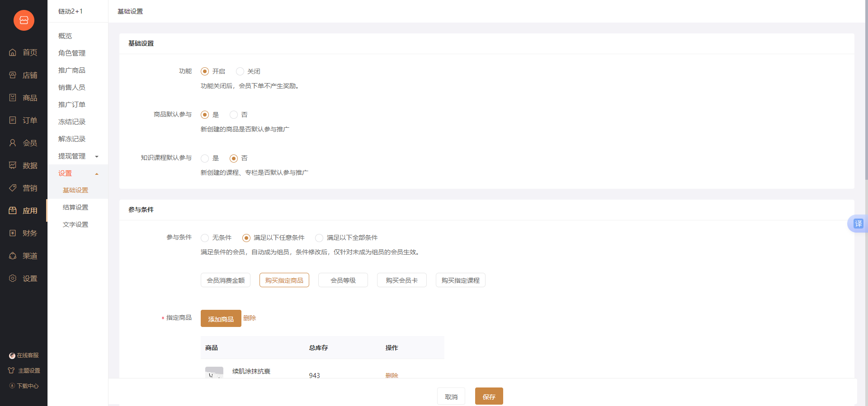Click the 添加商品 button
This screenshot has width=868, height=406.
pos(221,319)
